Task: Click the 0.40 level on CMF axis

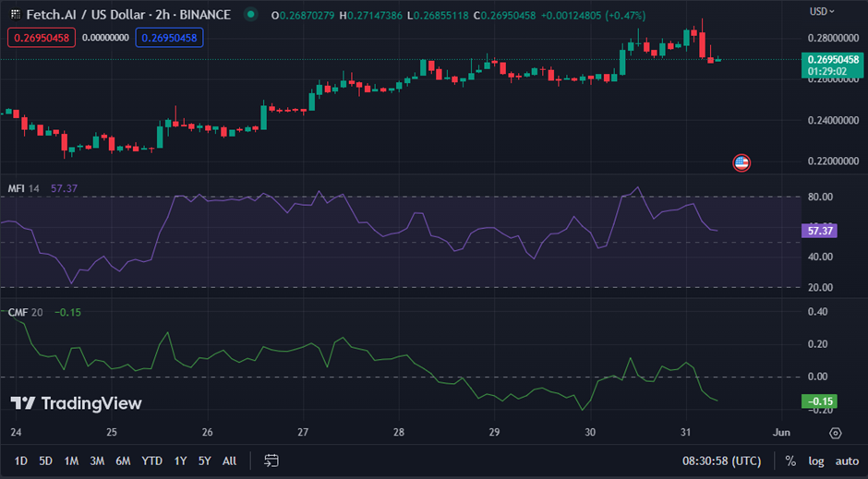Action: [817, 312]
